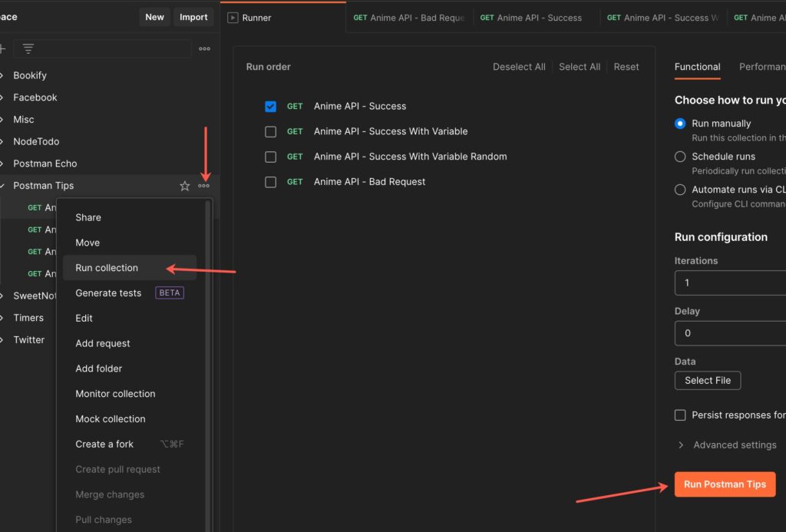
Task: Open the three-dot menu for Postman Tips
Action: (203, 186)
